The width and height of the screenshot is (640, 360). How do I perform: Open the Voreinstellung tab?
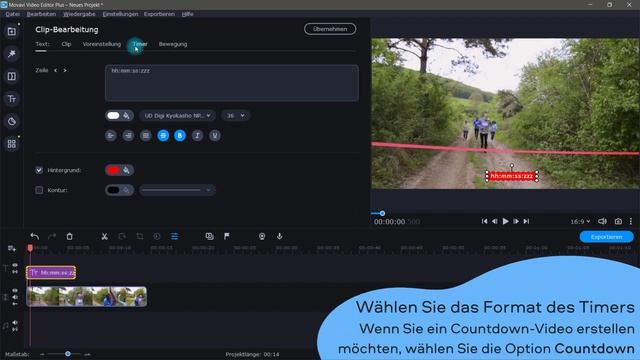click(102, 44)
